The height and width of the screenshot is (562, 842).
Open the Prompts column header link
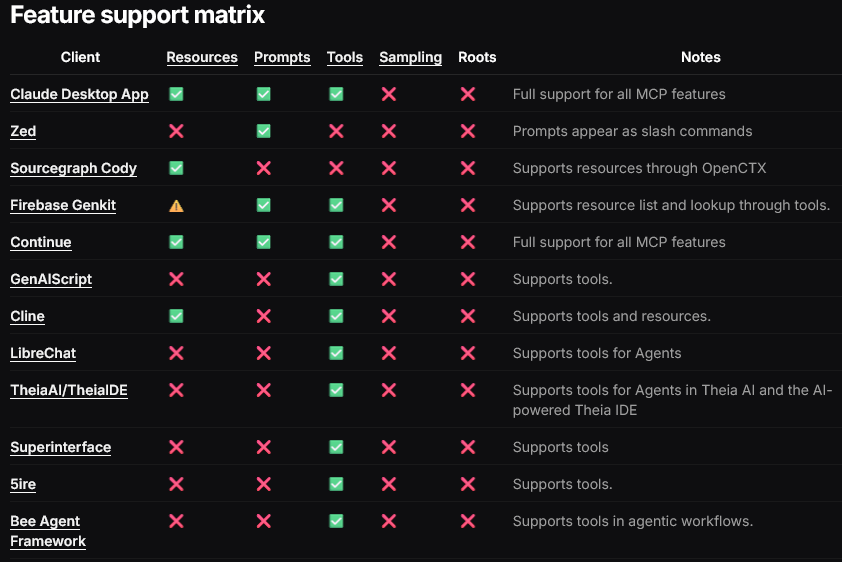click(x=282, y=57)
